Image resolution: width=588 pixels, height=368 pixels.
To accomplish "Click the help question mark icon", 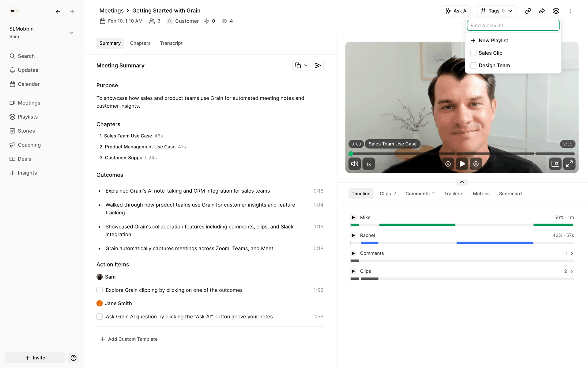I will pos(73,358).
